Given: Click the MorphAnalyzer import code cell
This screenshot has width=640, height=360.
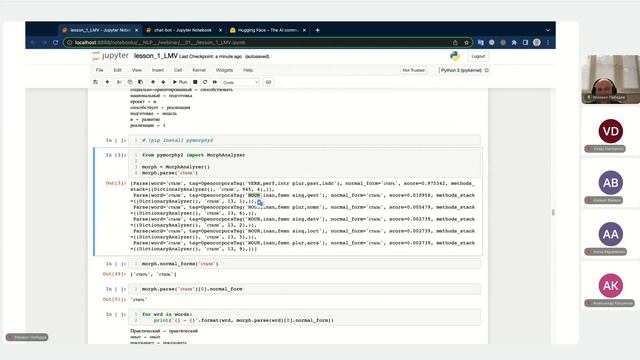Looking at the screenshot, I should (304, 164).
